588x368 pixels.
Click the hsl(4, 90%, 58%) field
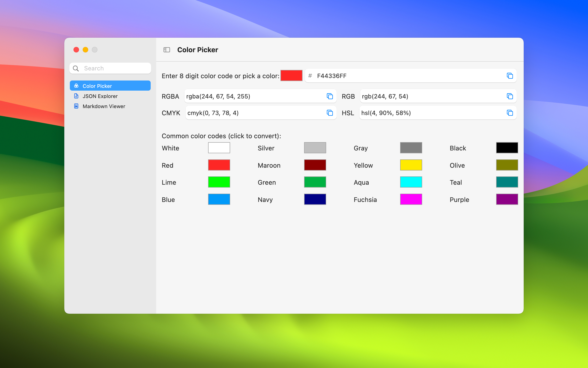[438, 113]
